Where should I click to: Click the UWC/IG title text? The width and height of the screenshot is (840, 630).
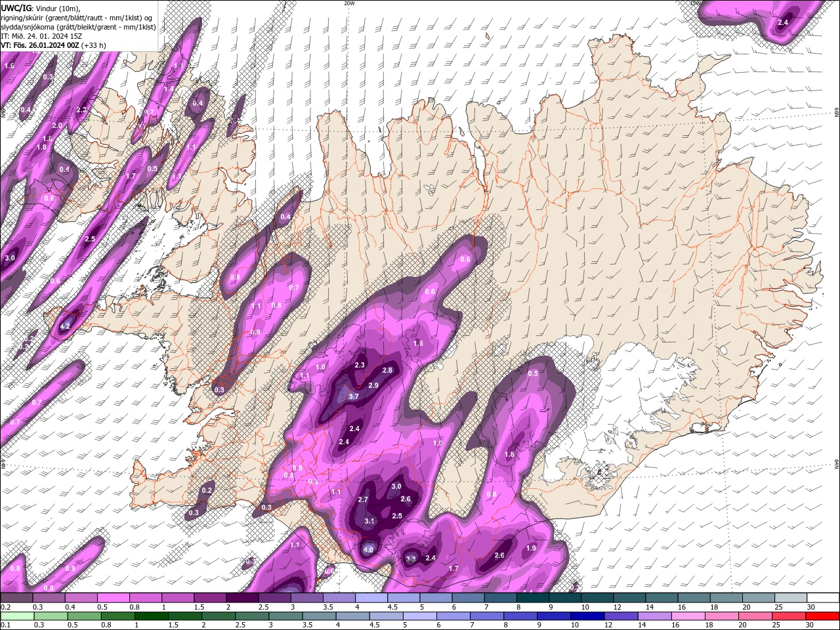tap(16, 7)
